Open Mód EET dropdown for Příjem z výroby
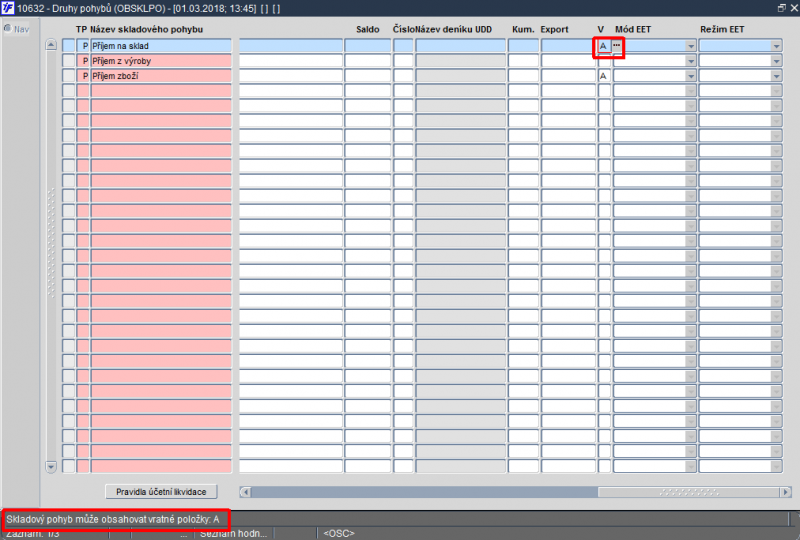The width and height of the screenshot is (800, 540). pyautogui.click(x=690, y=61)
